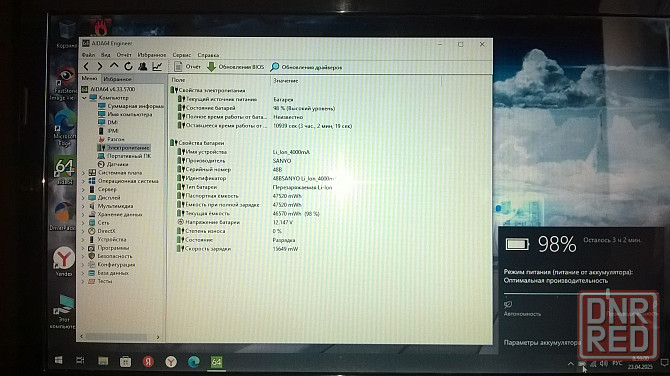Go back with the AIDA64 Back arrow
670x376 pixels.
click(86, 66)
